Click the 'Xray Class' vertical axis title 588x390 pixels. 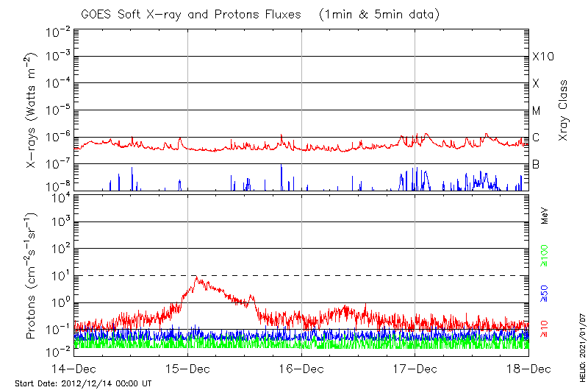pos(564,110)
